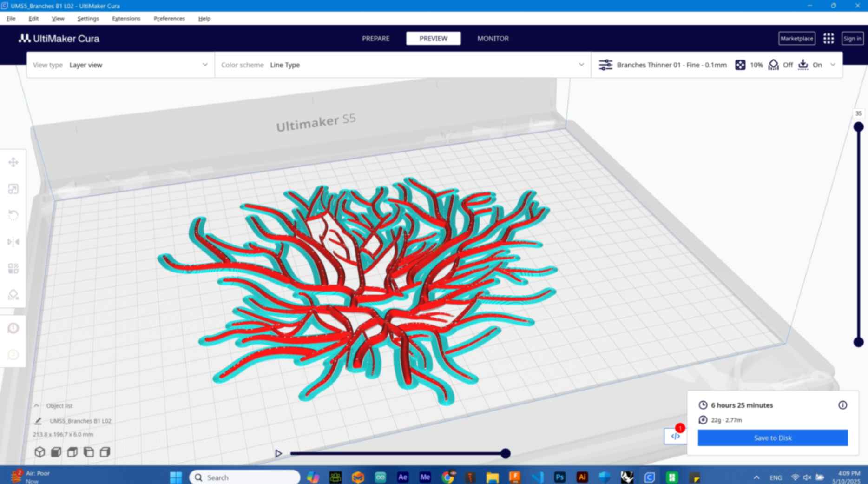Select the Move tool in left toolbar
868x484 pixels.
(x=13, y=162)
